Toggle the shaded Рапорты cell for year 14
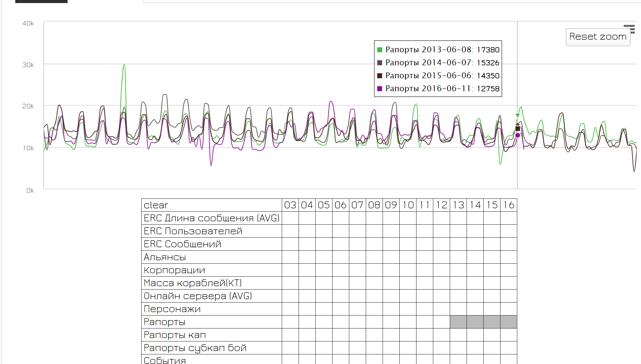This screenshot has width=641, height=364. (x=475, y=322)
